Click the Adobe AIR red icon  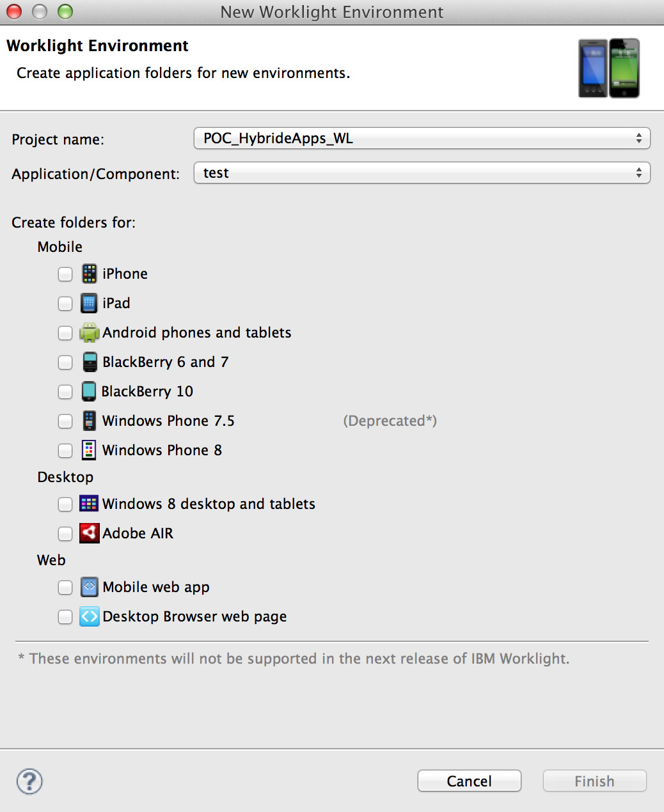point(90,533)
